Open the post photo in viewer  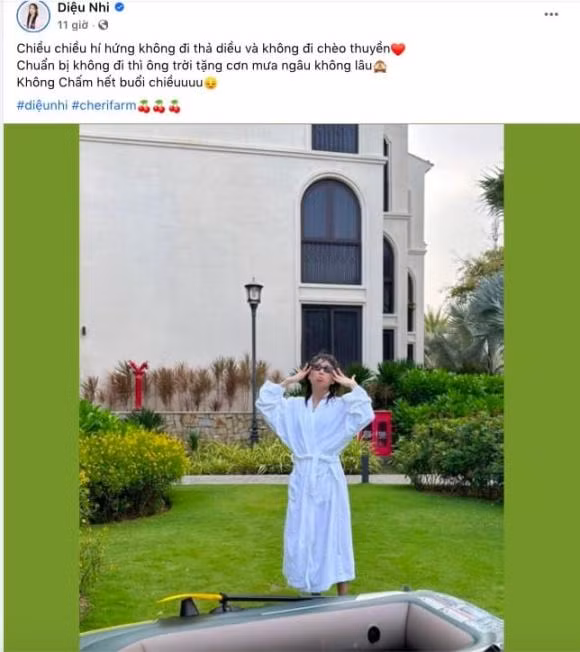pyautogui.click(x=291, y=387)
